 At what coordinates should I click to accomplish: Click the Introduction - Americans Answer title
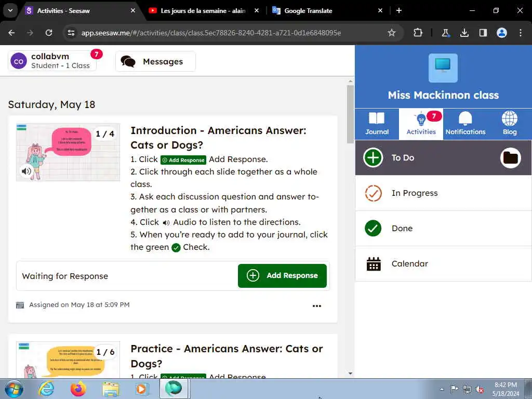click(219, 137)
